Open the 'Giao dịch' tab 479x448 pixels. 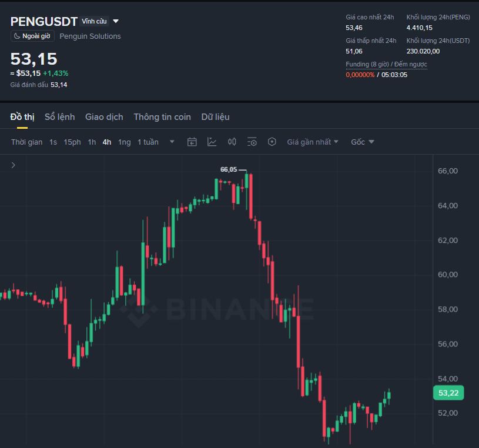(104, 117)
